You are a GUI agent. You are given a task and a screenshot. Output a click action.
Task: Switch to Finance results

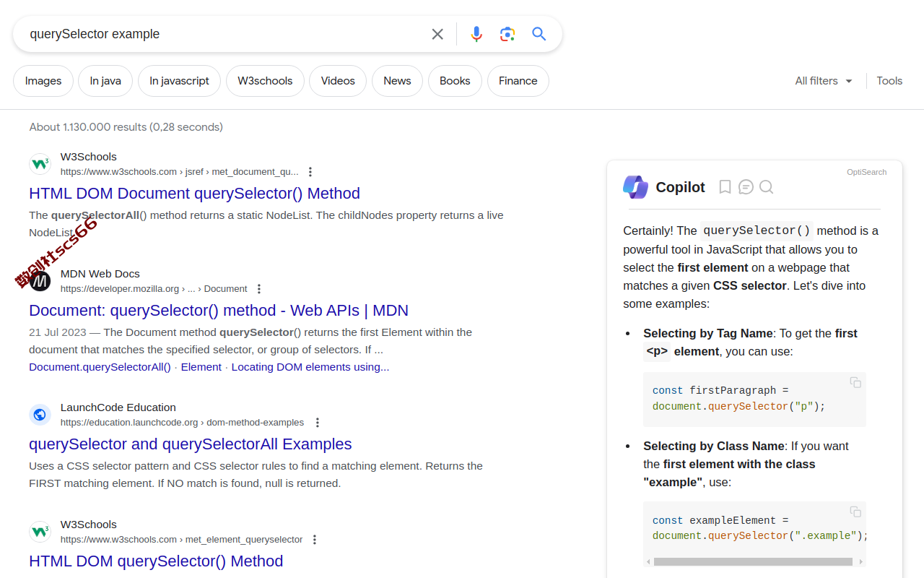coord(518,81)
